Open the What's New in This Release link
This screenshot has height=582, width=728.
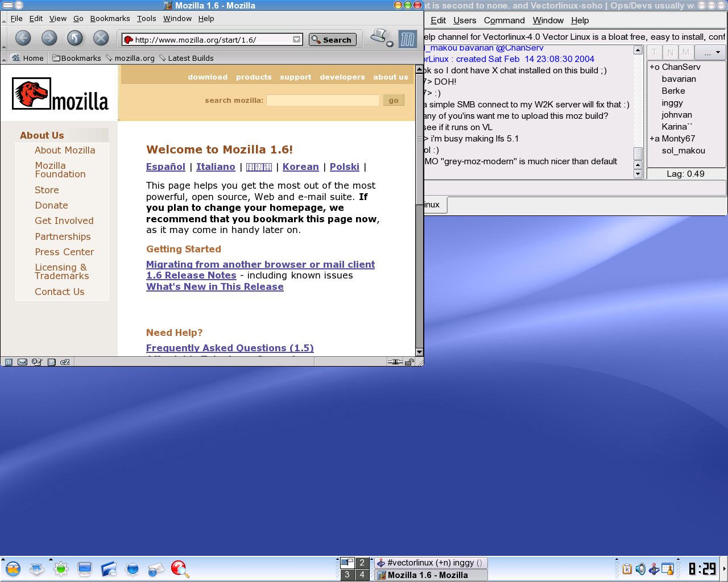[215, 286]
